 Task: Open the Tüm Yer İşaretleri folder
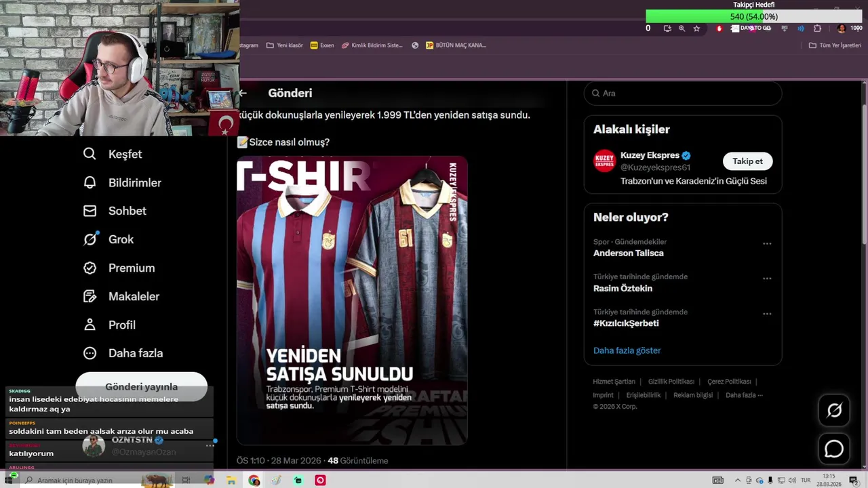(x=835, y=45)
